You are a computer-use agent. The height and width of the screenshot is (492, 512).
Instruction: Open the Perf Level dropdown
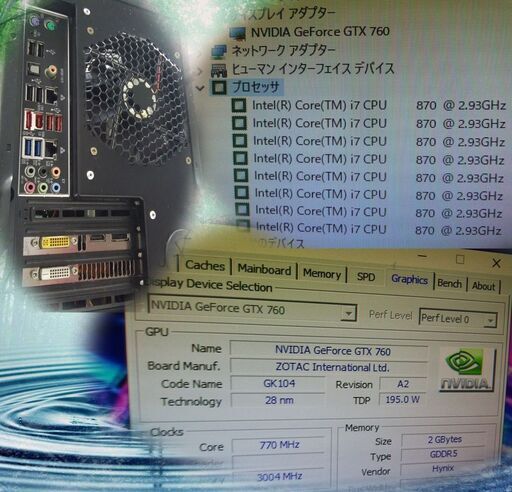(490, 321)
